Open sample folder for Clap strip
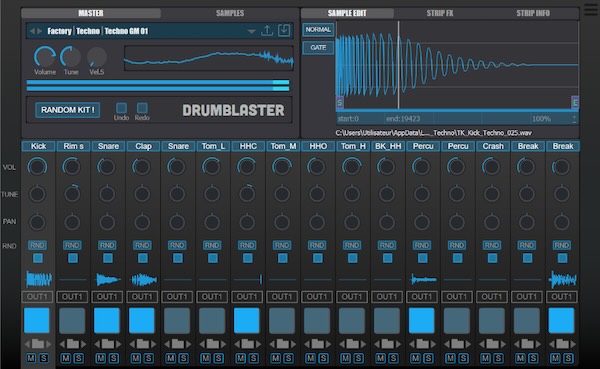Image resolution: width=600 pixels, height=369 pixels. tap(142, 344)
